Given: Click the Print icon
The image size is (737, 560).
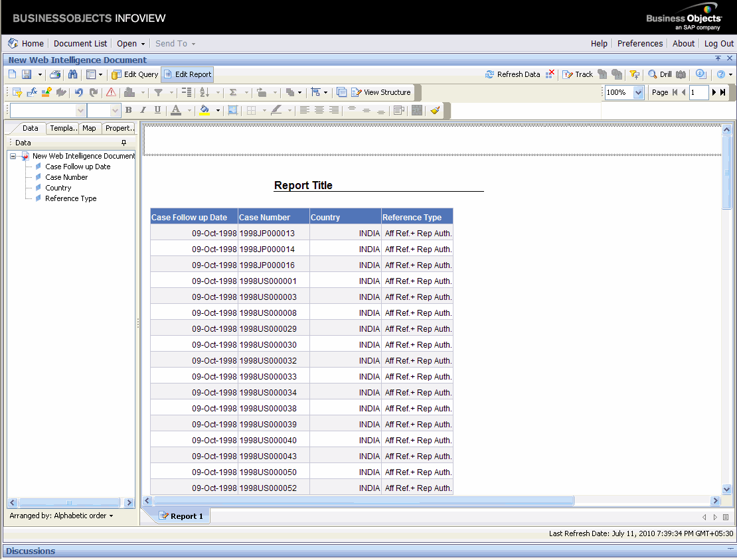Looking at the screenshot, I should (56, 74).
